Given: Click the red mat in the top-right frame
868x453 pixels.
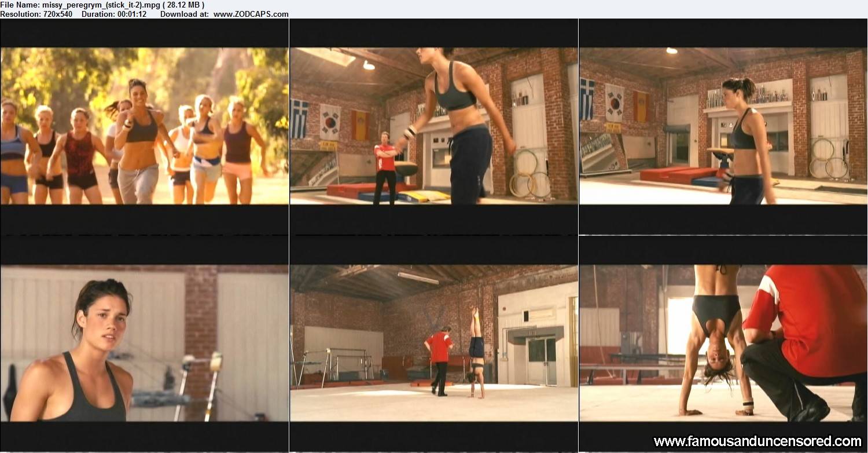Looking at the screenshot, I should (x=677, y=173).
